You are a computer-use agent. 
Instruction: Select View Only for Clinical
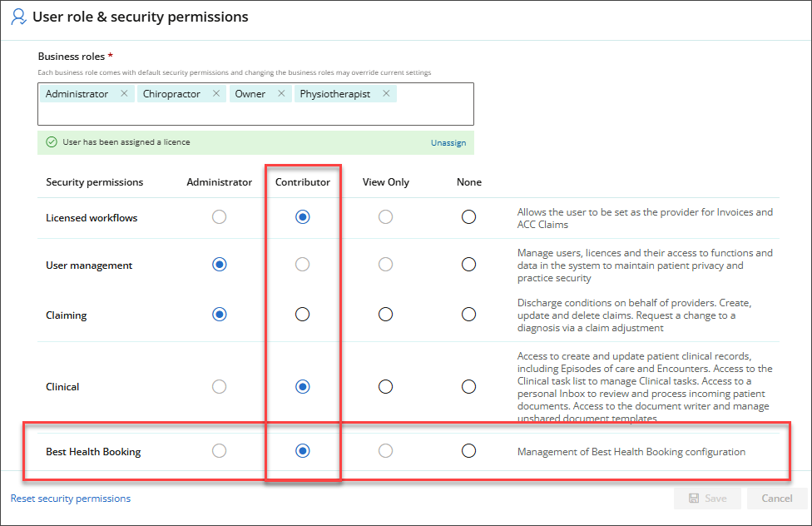385,387
